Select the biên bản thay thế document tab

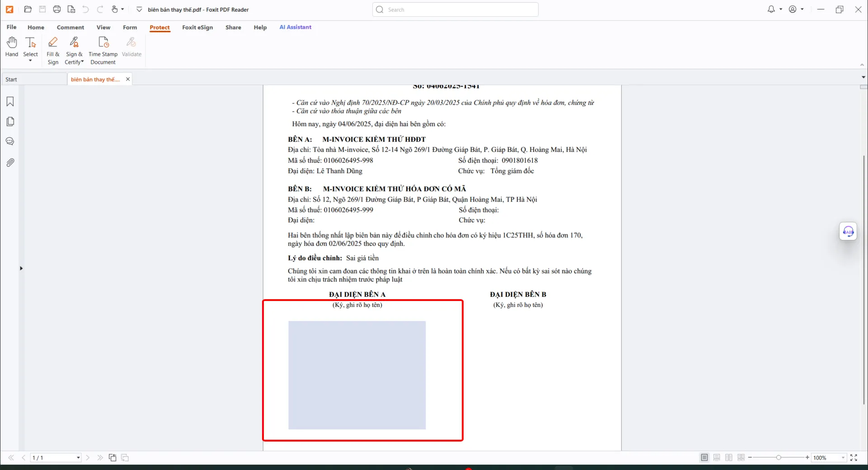tap(95, 79)
